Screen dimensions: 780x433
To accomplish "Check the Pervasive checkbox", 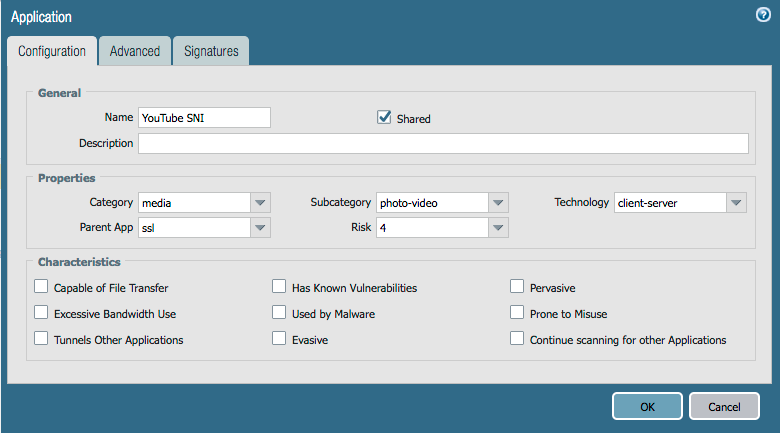I will click(x=517, y=287).
